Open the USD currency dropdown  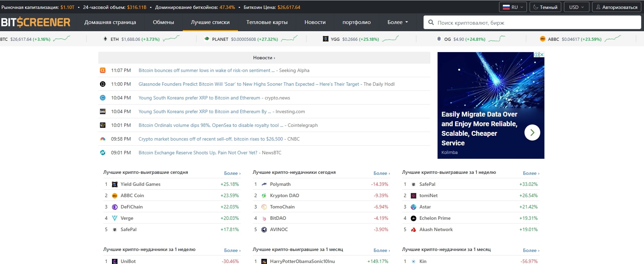pos(576,7)
